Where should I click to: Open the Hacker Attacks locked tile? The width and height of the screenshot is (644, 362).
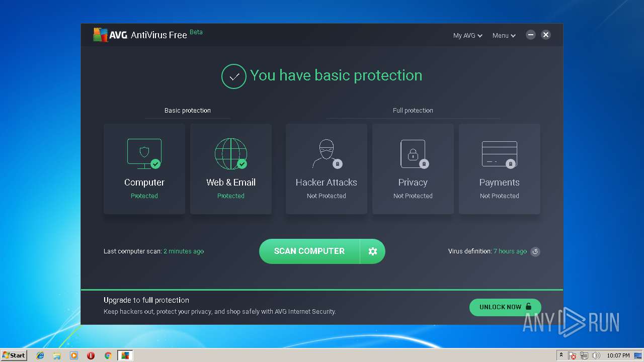pyautogui.click(x=327, y=169)
